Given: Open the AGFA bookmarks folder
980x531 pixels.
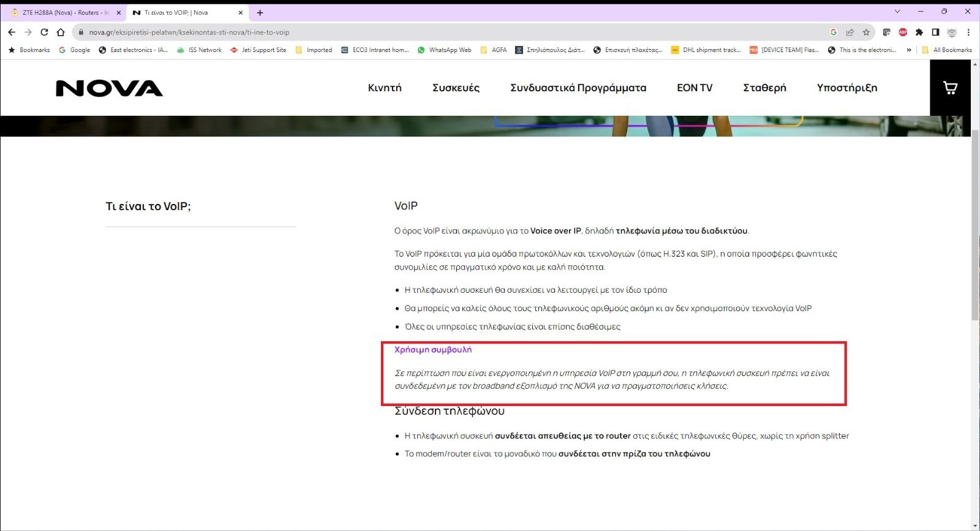Looking at the screenshot, I should click(x=494, y=50).
